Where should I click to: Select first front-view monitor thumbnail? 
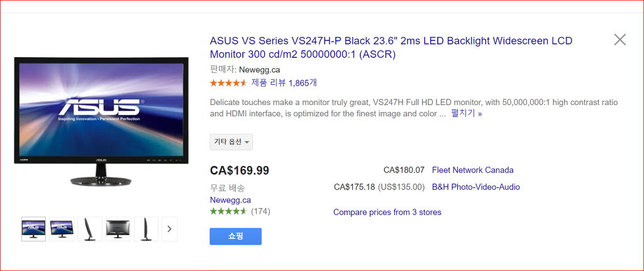[x=34, y=229]
